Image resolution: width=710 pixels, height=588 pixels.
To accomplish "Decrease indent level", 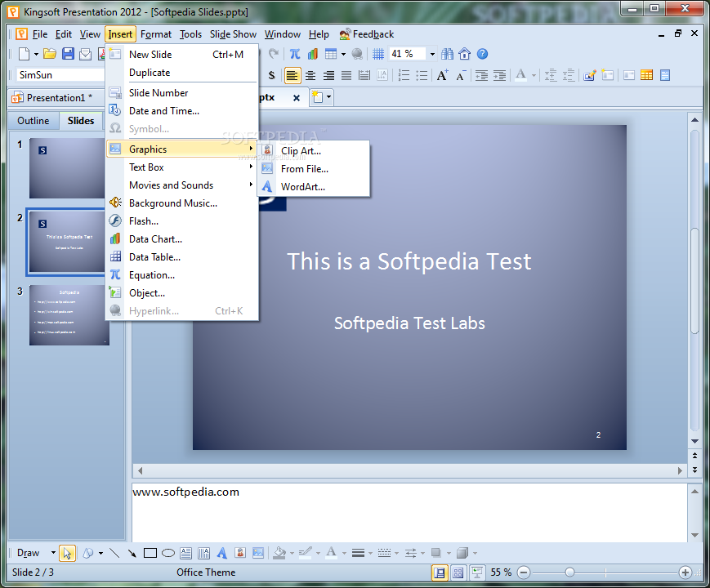I will pos(481,76).
